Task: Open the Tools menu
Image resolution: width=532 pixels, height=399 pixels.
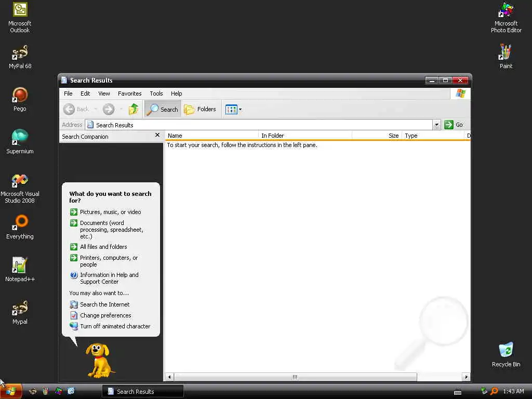Action: click(156, 94)
